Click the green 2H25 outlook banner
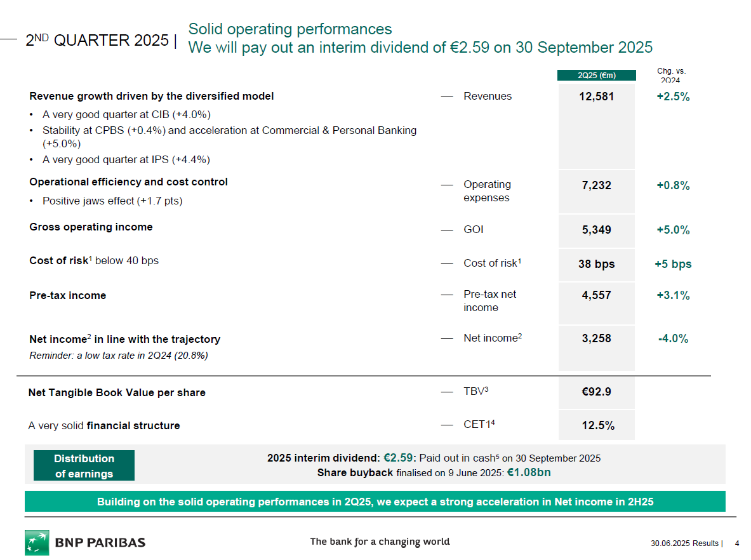Viewport: 751px width, 560px height. click(x=375, y=502)
